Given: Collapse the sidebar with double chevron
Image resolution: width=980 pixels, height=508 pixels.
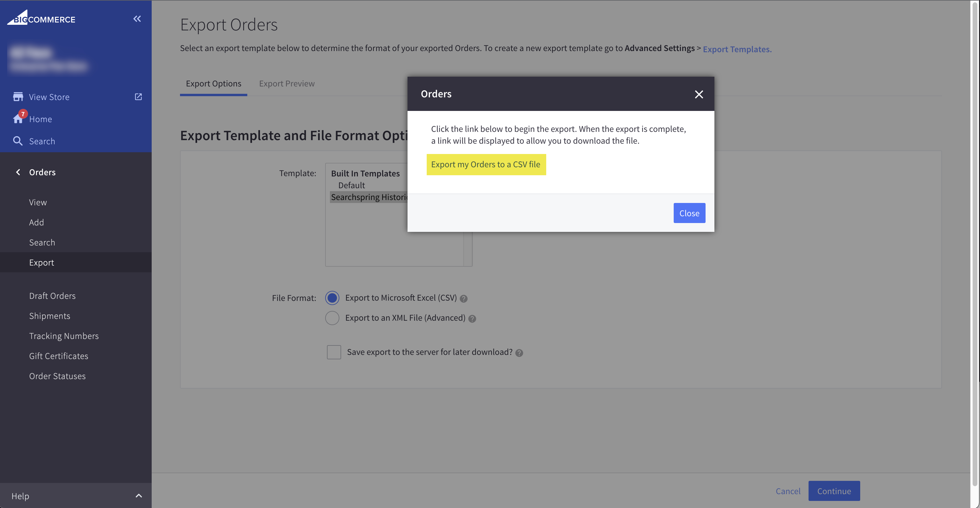Looking at the screenshot, I should 137,19.
